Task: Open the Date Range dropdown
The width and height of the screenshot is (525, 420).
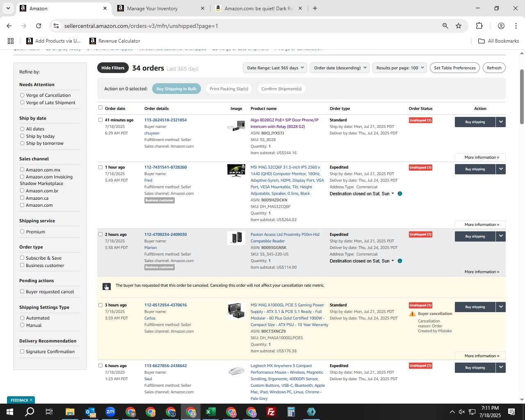Action: click(275, 68)
